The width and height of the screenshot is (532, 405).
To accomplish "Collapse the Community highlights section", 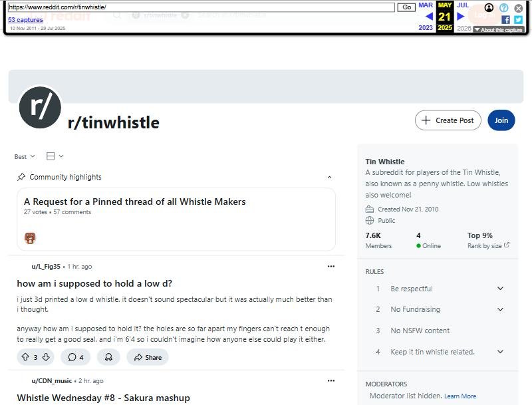I will tap(329, 177).
